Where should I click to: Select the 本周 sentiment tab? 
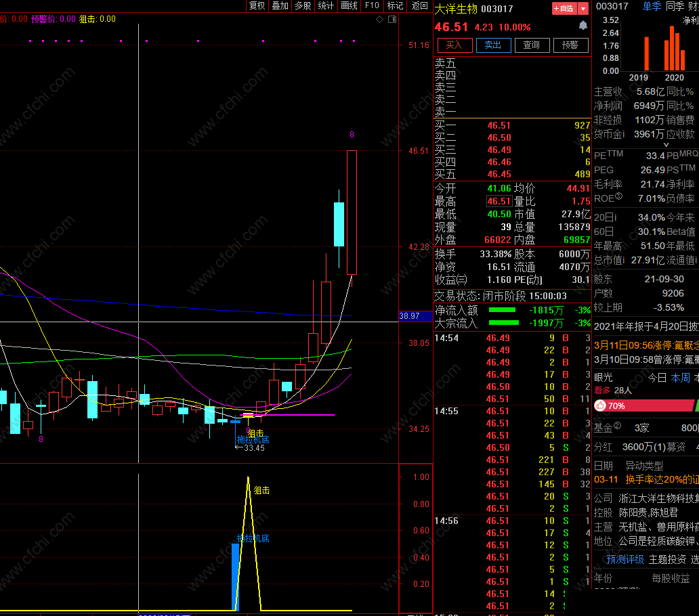(680, 378)
